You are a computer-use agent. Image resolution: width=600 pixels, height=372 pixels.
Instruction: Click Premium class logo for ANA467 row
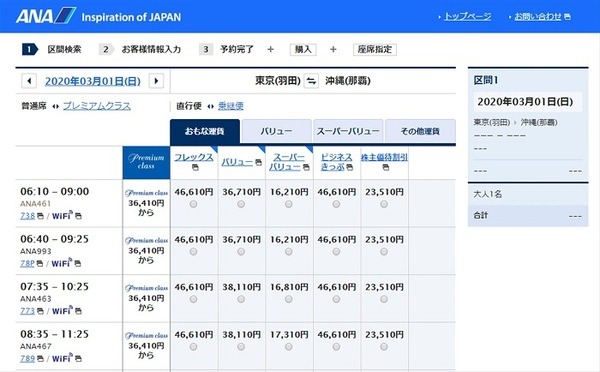coord(146,335)
